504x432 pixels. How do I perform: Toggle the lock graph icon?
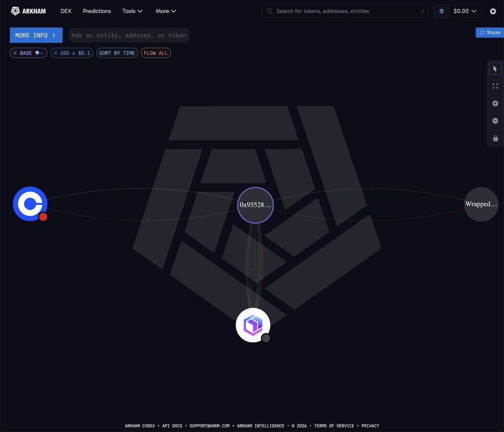[495, 138]
